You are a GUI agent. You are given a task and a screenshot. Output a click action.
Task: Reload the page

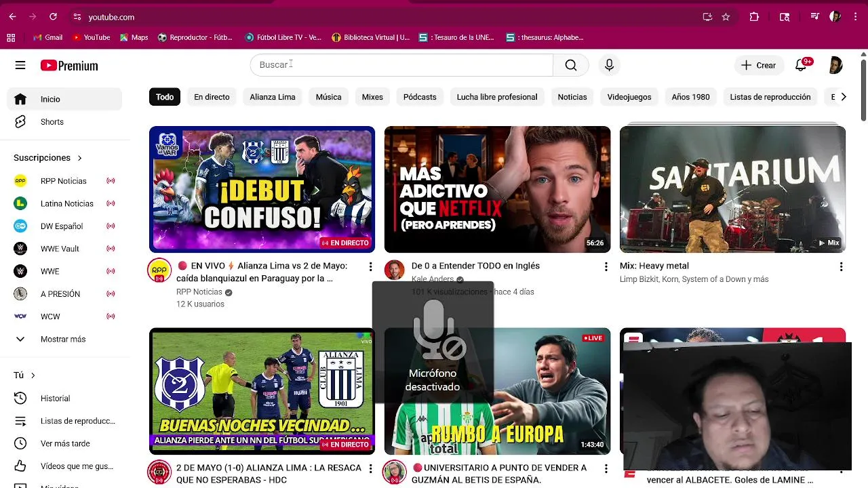point(53,17)
